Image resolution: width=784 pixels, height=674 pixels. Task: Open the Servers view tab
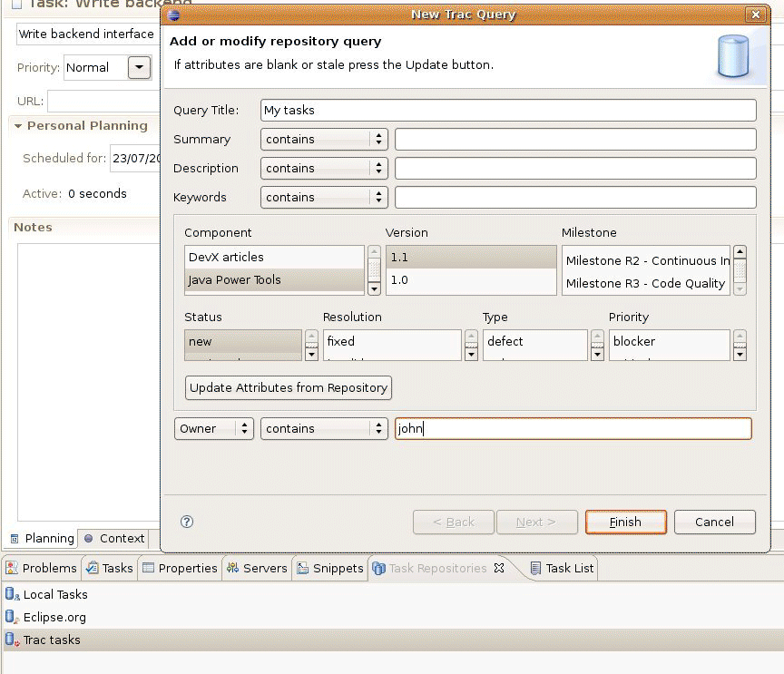click(x=257, y=568)
